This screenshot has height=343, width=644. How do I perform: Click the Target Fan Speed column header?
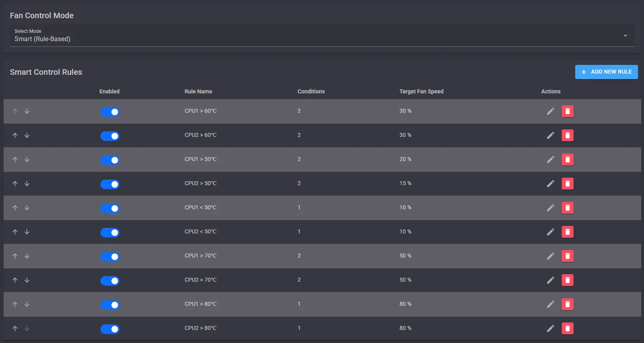(x=421, y=91)
